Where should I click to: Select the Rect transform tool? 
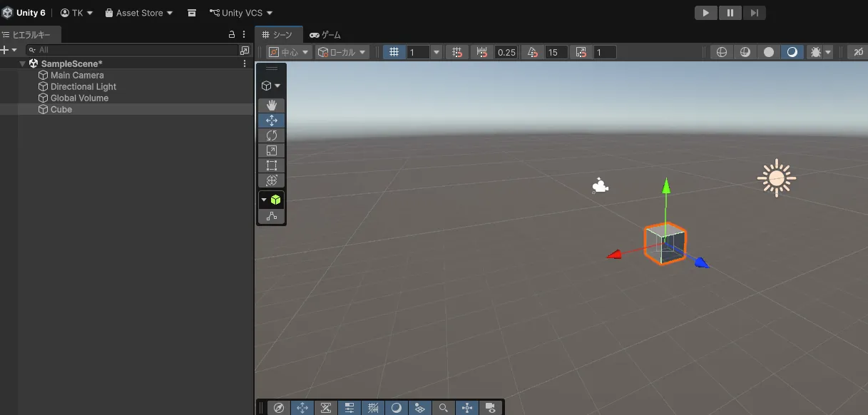tap(271, 165)
